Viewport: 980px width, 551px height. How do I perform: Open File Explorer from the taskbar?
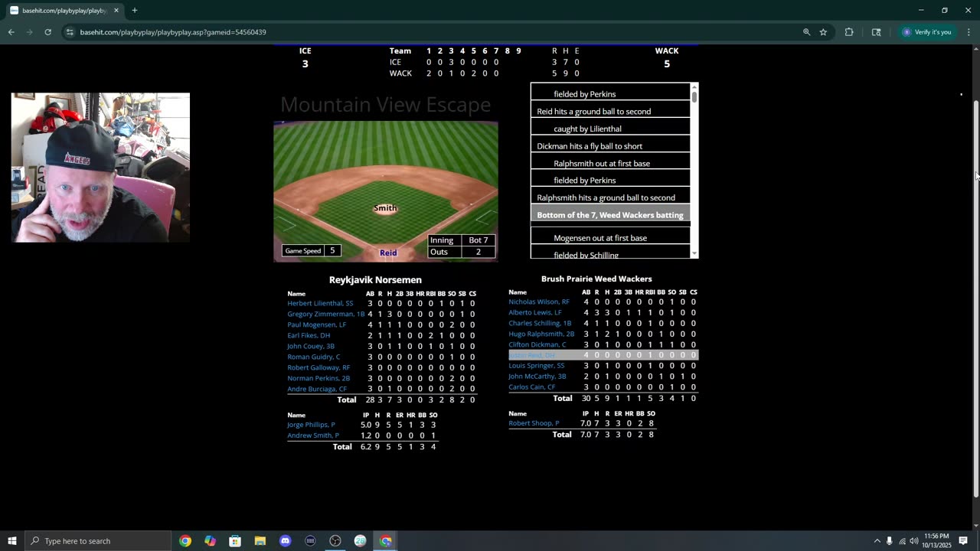click(x=260, y=541)
